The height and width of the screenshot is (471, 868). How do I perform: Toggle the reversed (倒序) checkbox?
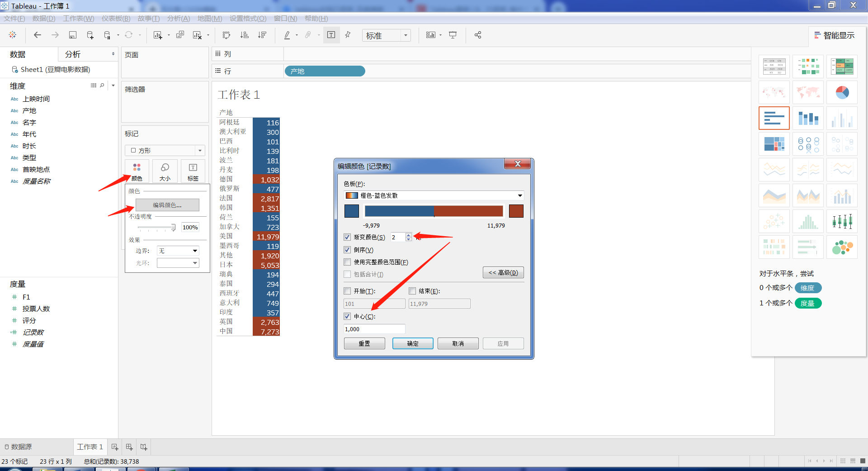[x=347, y=250]
